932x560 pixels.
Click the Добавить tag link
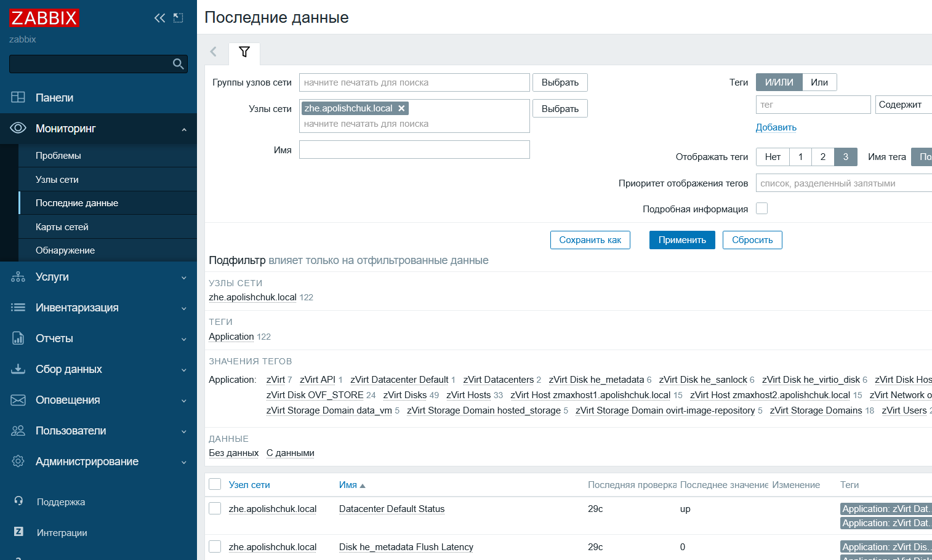tap(776, 127)
